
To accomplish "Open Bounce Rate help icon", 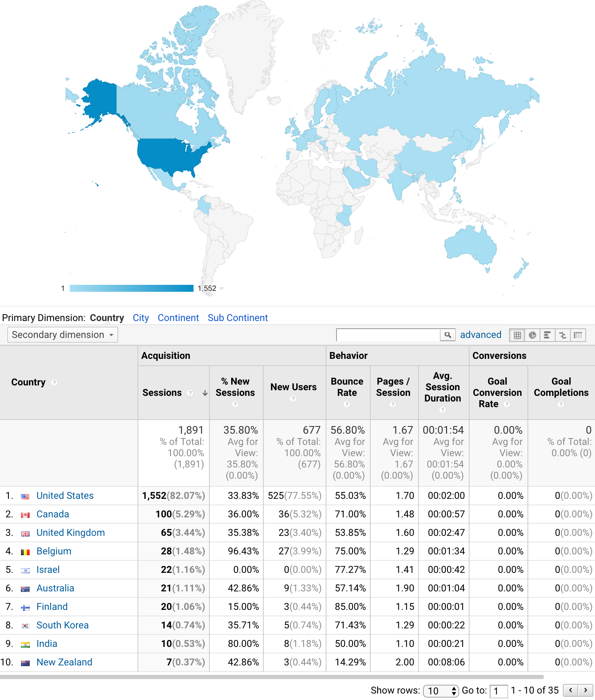I will click(347, 404).
